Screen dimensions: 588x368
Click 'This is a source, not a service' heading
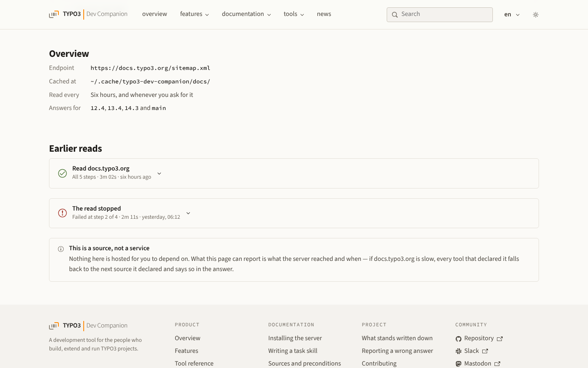109,248
